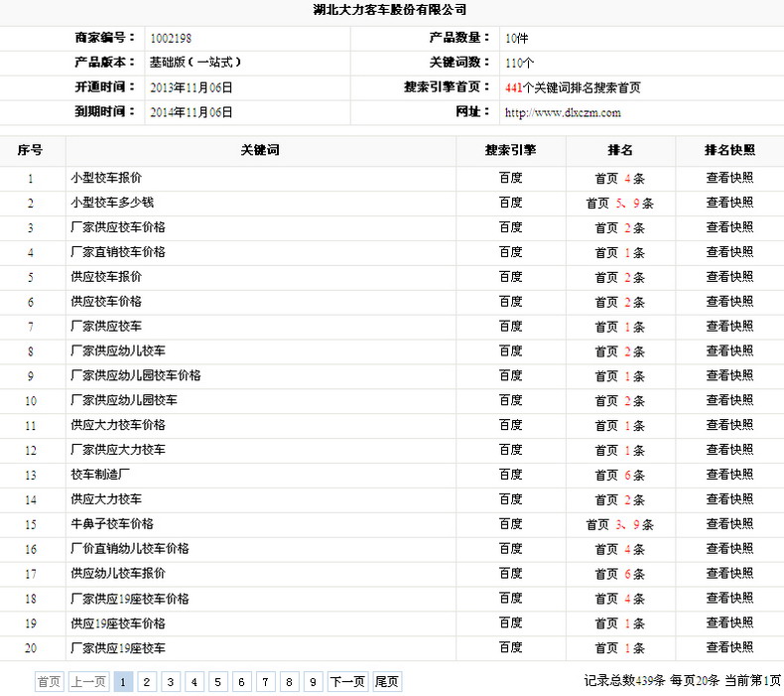Go to pagination page 4

coord(194,682)
